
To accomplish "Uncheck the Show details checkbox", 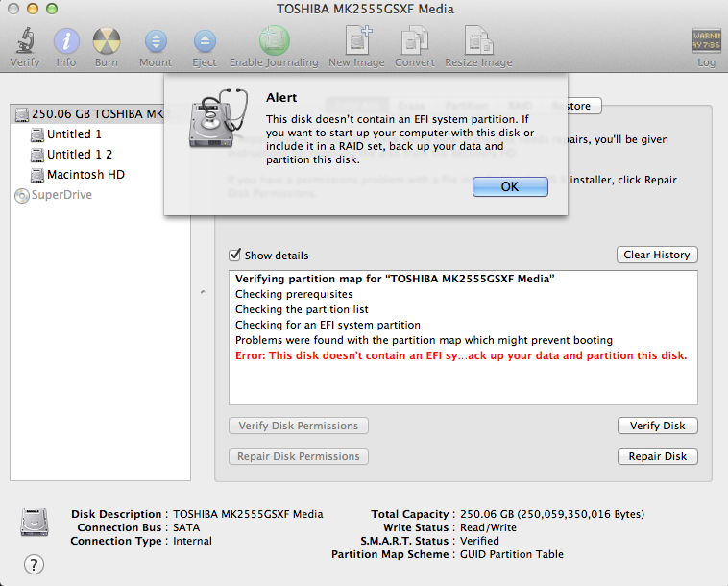I will (x=235, y=255).
